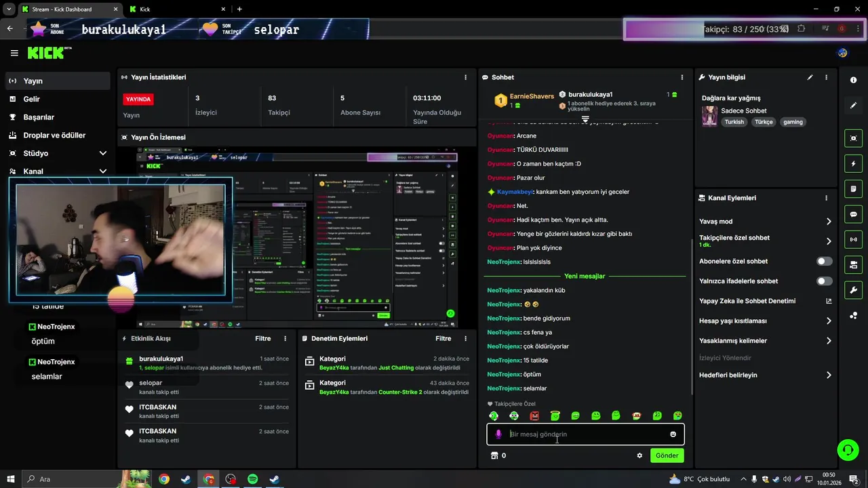This screenshot has width=868, height=488.
Task: Click the pencil icon in right sidebar
Action: coord(853,105)
